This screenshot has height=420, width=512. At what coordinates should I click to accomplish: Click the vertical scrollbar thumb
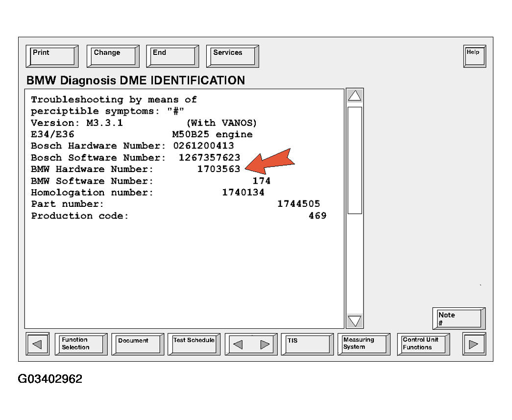[355, 160]
